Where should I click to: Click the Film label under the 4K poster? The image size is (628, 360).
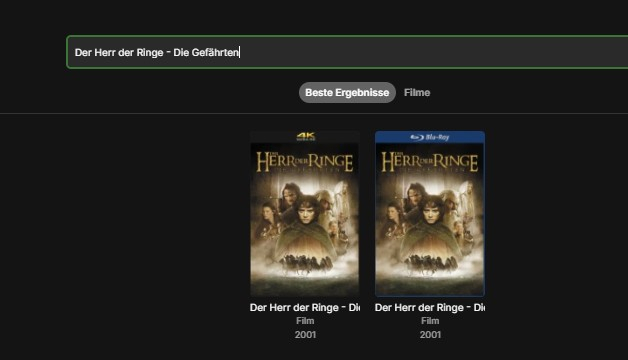coord(305,321)
